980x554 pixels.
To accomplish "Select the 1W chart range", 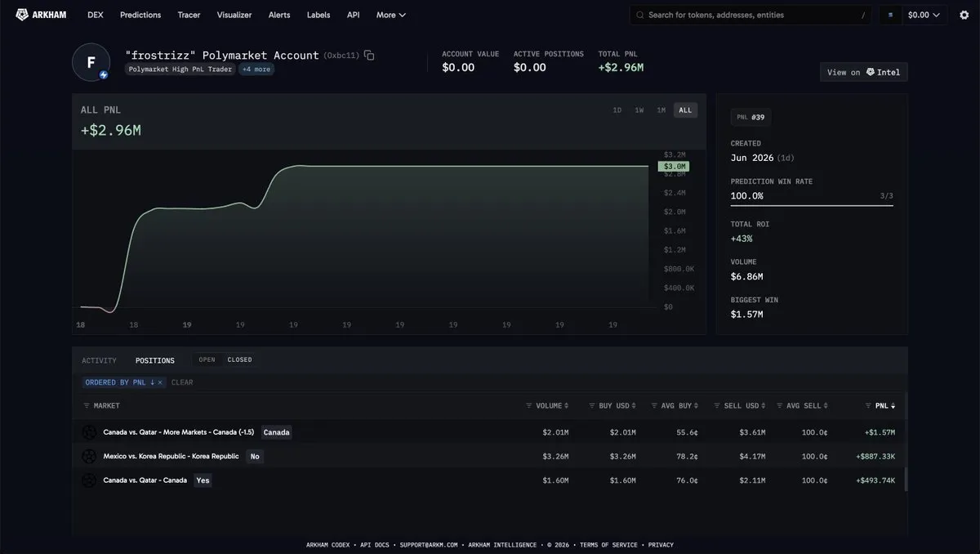I will point(639,110).
